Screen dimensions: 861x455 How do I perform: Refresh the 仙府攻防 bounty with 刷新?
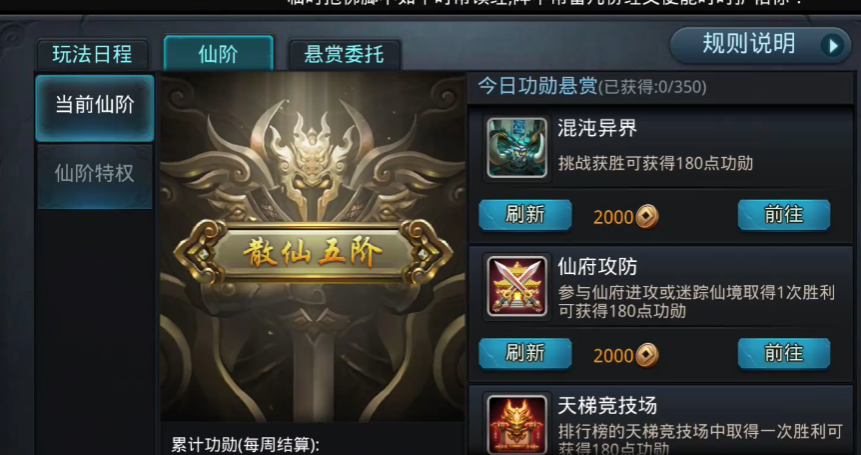click(x=525, y=353)
